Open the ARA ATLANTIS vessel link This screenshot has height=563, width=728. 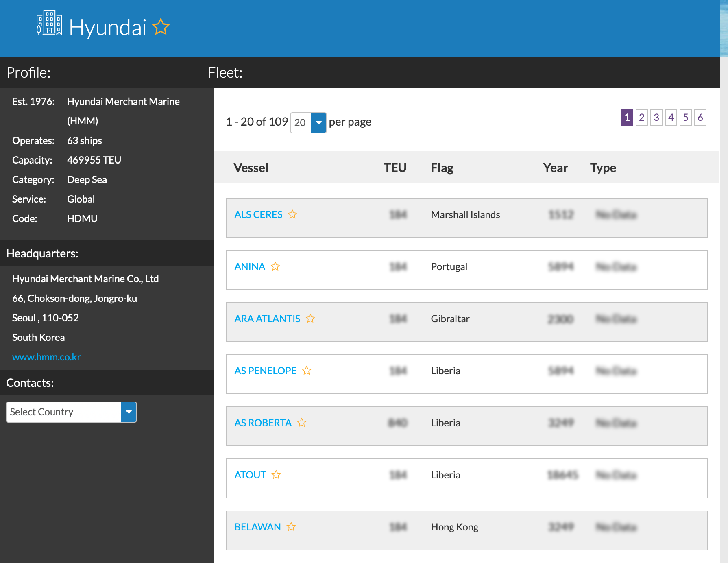[x=267, y=319]
